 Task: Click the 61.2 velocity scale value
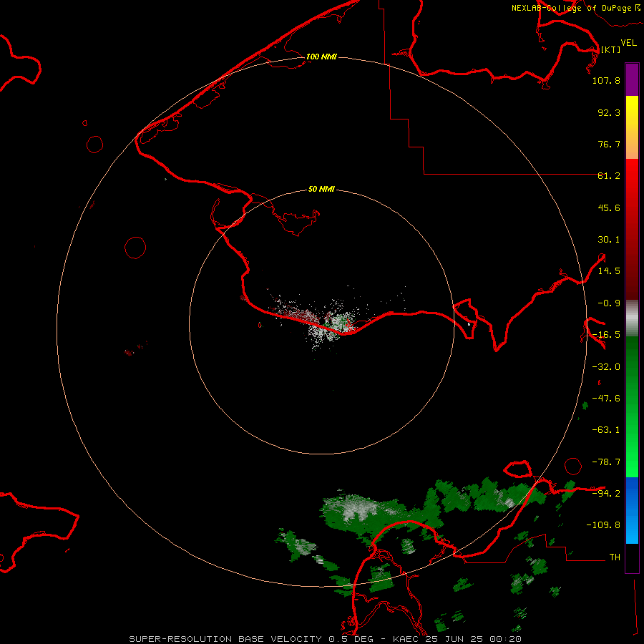(609, 176)
